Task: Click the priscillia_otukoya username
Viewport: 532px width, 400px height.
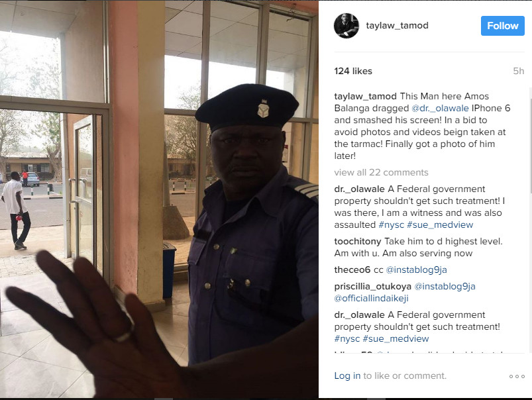Action: click(x=372, y=287)
